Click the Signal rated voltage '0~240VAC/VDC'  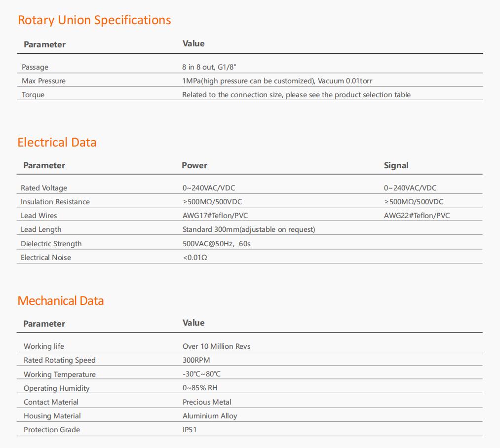pyautogui.click(x=410, y=188)
